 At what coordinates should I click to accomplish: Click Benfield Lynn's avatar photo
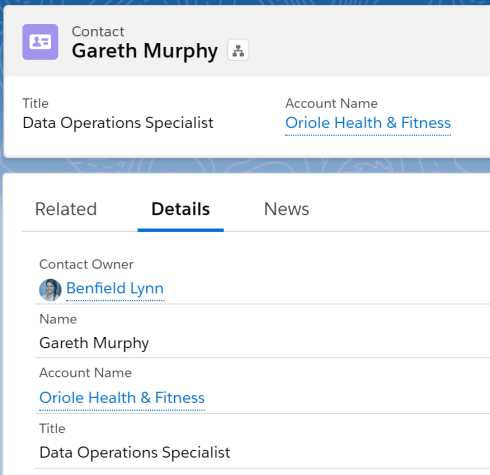click(x=50, y=290)
